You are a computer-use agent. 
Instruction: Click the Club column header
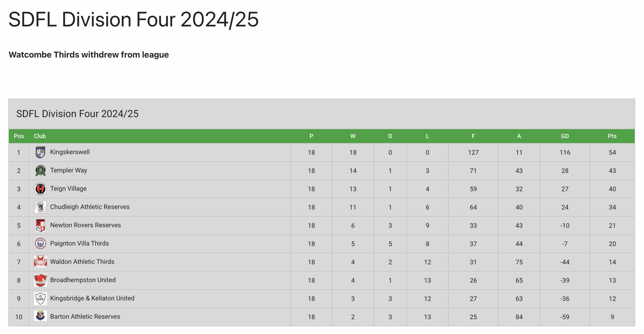[40, 136]
